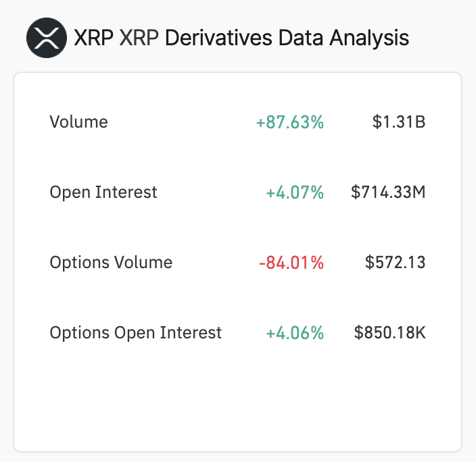Click the red -84.01% options volume change
Viewport: 476px width, 462px height.
pos(291,263)
